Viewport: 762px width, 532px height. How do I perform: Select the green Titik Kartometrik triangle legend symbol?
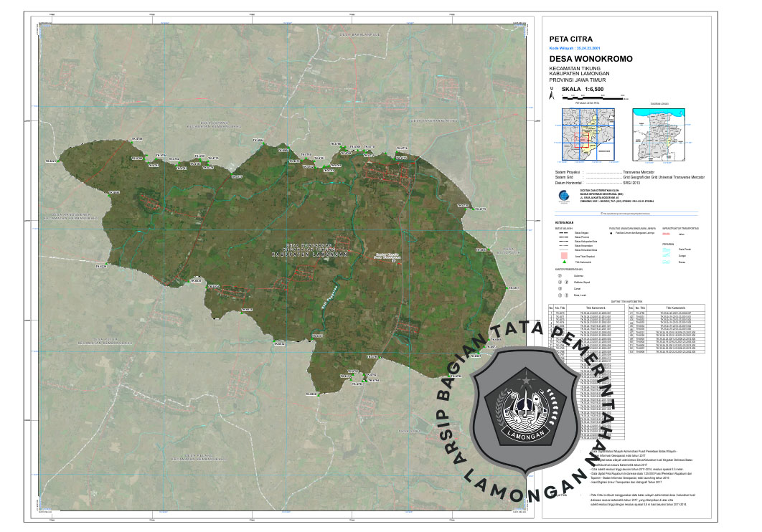tap(564, 263)
